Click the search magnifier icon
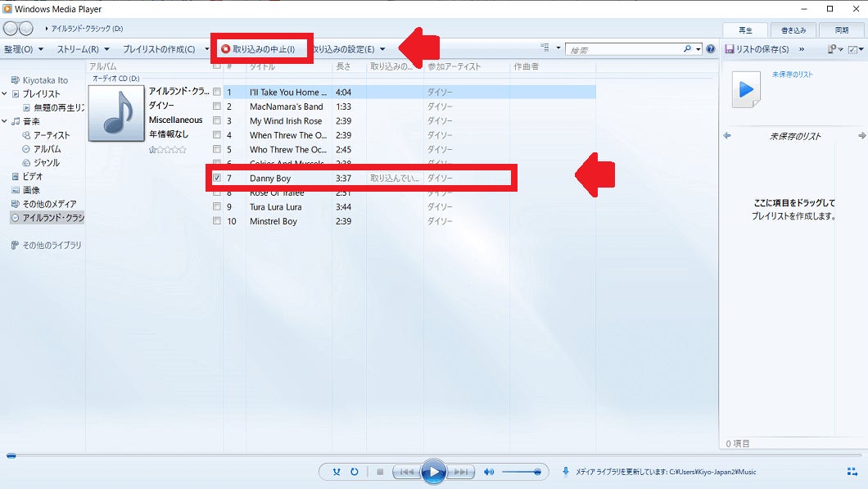The image size is (868, 489). tap(687, 49)
